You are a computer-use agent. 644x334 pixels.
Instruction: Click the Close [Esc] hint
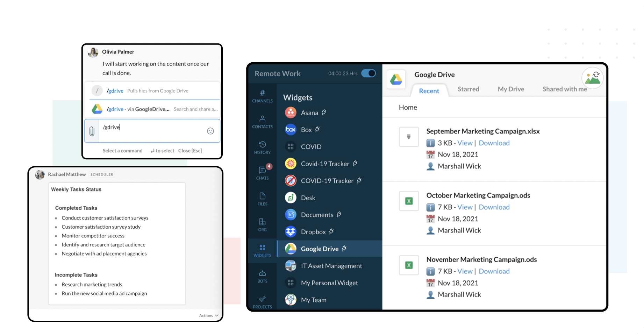pos(190,151)
